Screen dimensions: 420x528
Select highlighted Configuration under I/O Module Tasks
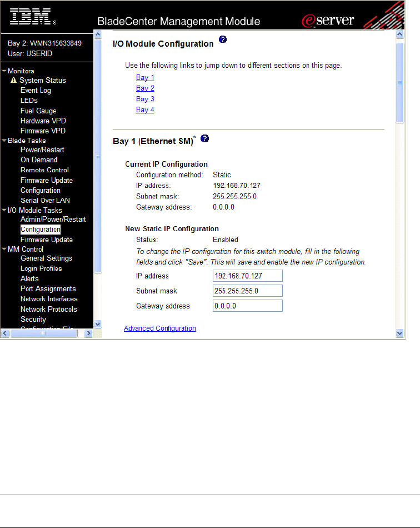pyautogui.click(x=41, y=230)
